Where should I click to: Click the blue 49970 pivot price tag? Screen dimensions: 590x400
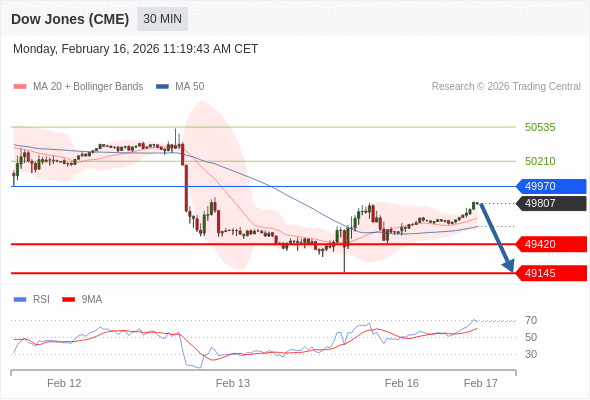[551, 186]
